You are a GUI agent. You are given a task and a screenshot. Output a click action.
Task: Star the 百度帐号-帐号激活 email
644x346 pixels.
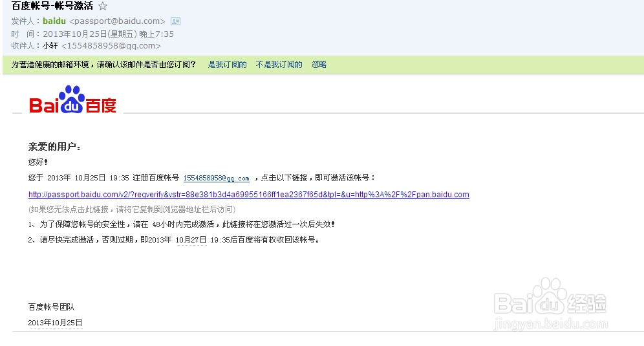coord(103,6)
